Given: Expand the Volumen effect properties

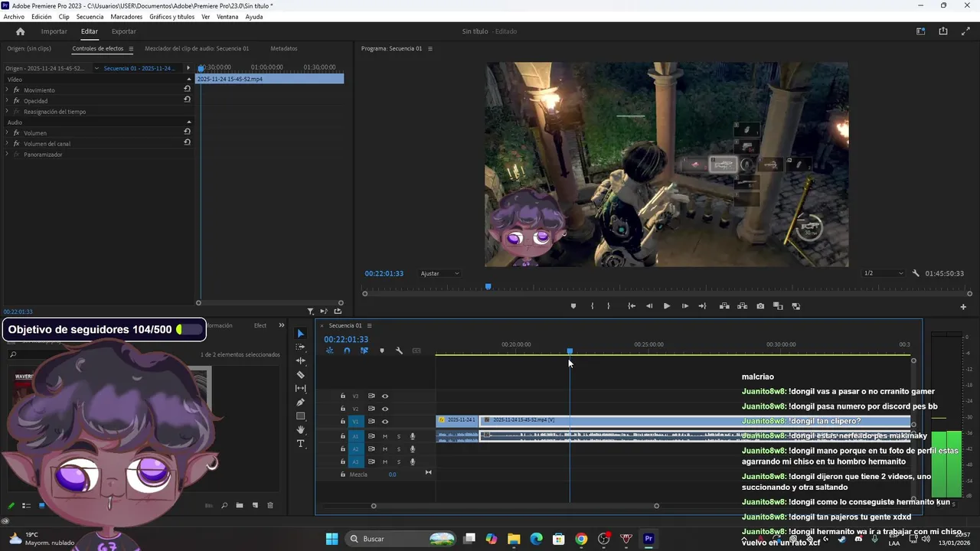Looking at the screenshot, I should 7,132.
